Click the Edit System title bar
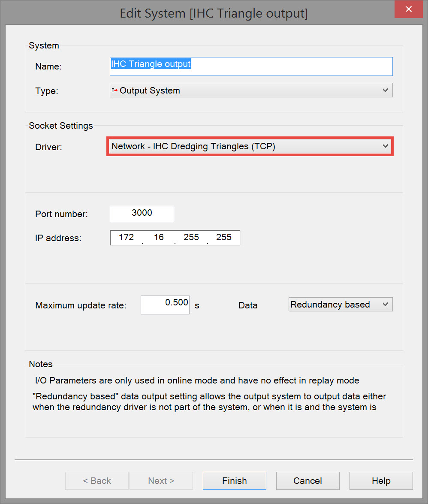Viewport: 428px width, 504px height. coord(214,13)
